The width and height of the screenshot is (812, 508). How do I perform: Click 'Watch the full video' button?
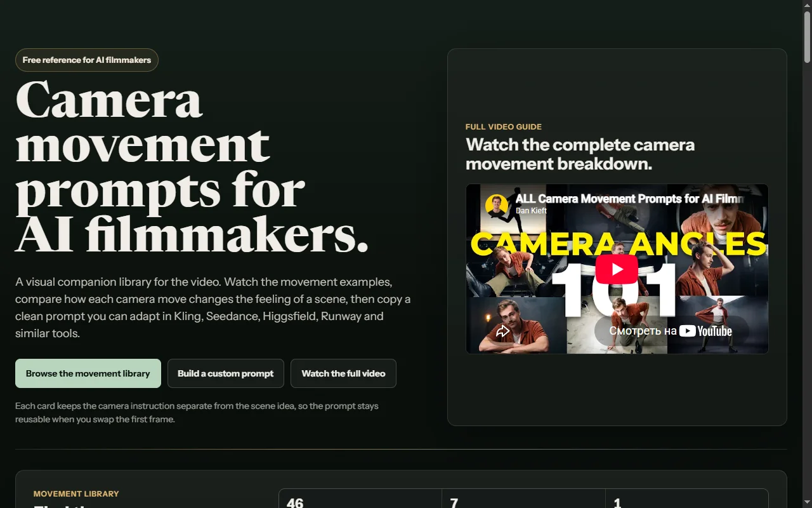(343, 373)
